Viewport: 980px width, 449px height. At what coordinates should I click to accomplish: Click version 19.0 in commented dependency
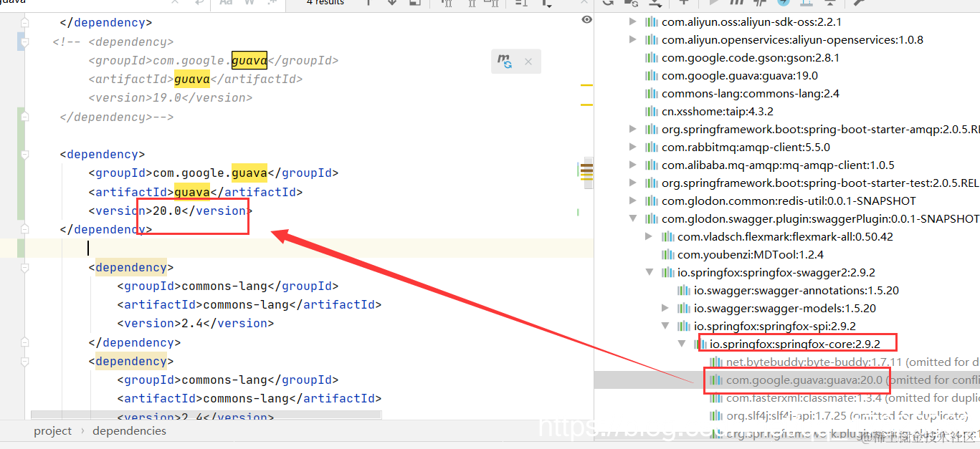tap(167, 98)
